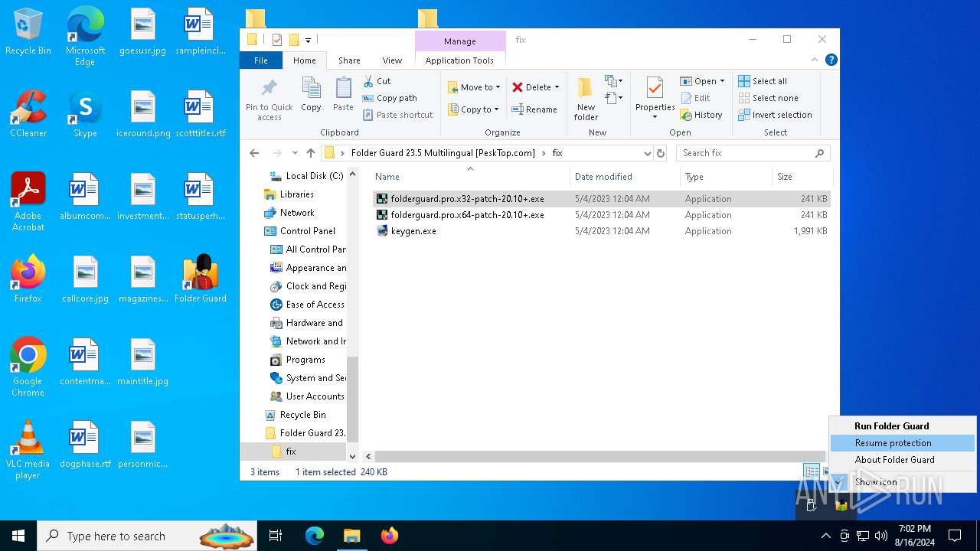Screen dimensions: 980x551
Task: Switch to the View tab
Action: click(392, 60)
